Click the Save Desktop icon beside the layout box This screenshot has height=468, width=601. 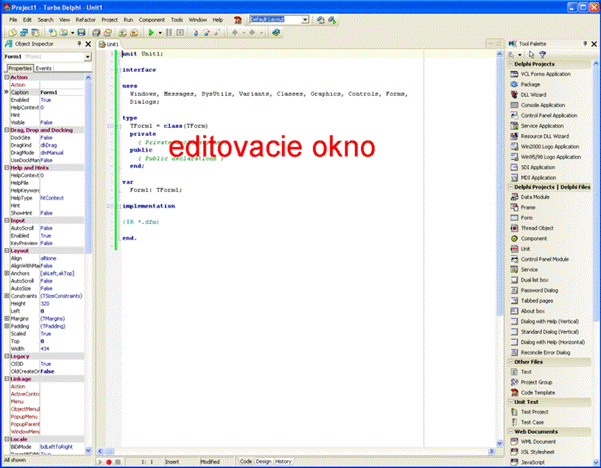pyautogui.click(x=320, y=20)
